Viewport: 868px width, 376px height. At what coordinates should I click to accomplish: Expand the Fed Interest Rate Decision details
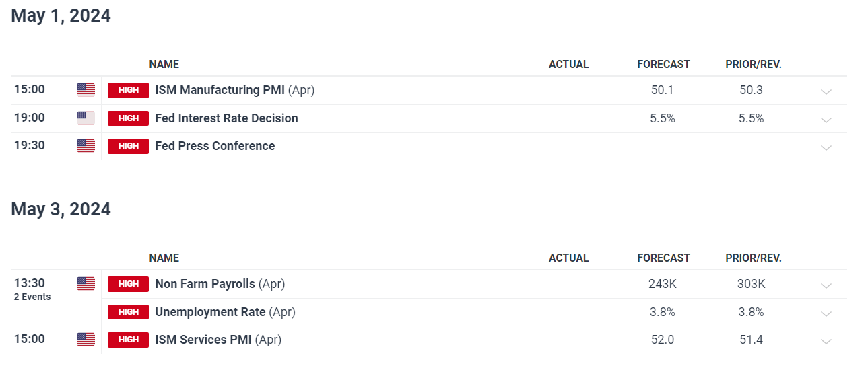826,120
